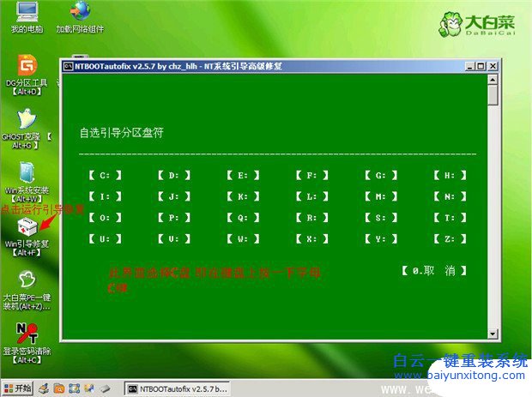Choose drive 【 X: 】 option
This screenshot has width=532, height=397.
[x=311, y=239]
